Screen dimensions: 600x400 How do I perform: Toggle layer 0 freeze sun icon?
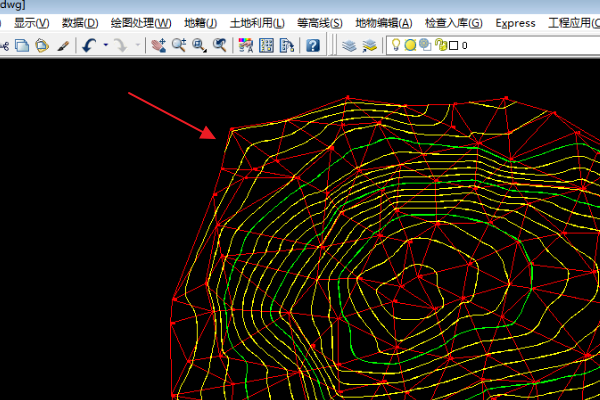point(410,45)
